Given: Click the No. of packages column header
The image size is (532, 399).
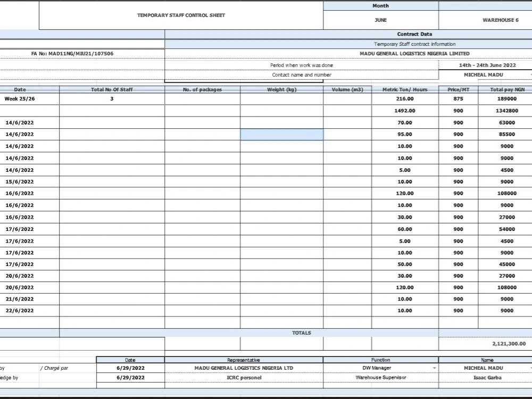Looking at the screenshot, I should 203,89.
